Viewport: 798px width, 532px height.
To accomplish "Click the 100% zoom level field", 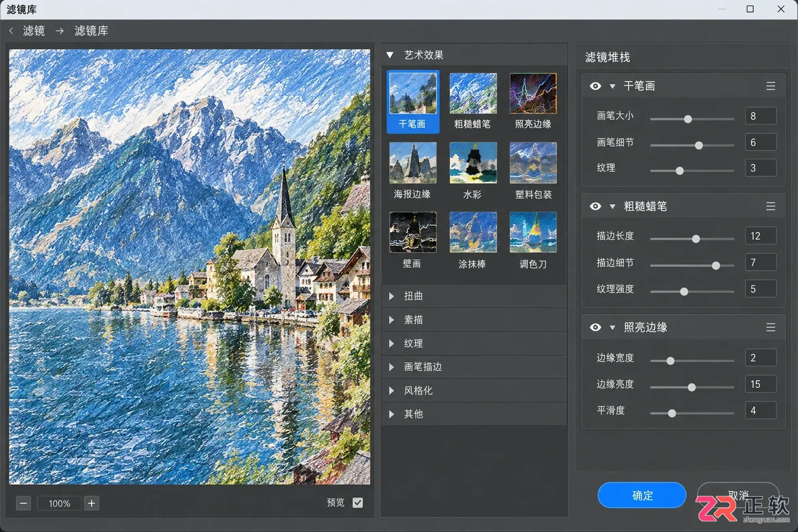I will 59,503.
